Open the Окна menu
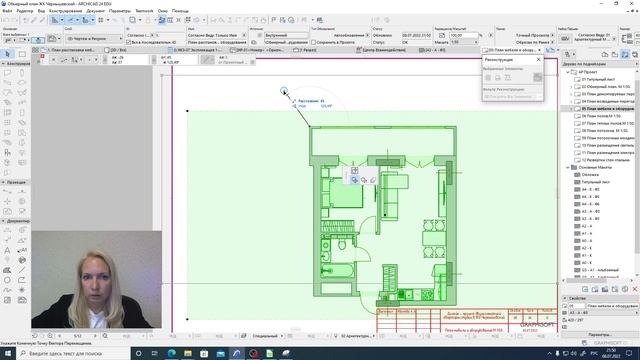The height and width of the screenshot is (360, 640). click(x=162, y=11)
